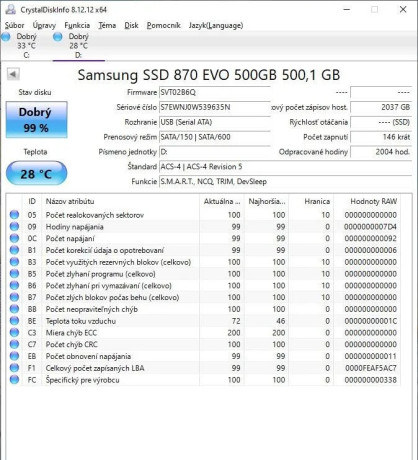Click the power-on count value 146 krát

click(381, 137)
